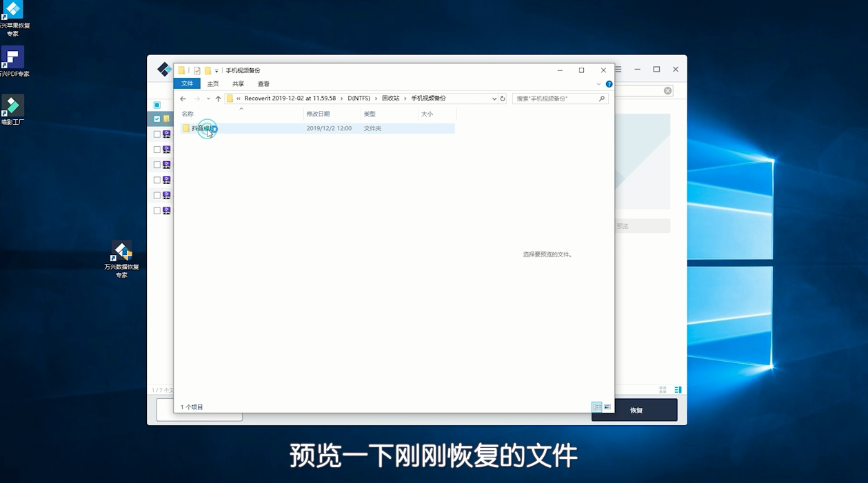Check the third video file checkbox in Recoverit
Viewport: 868px width, 483px height.
157,165
